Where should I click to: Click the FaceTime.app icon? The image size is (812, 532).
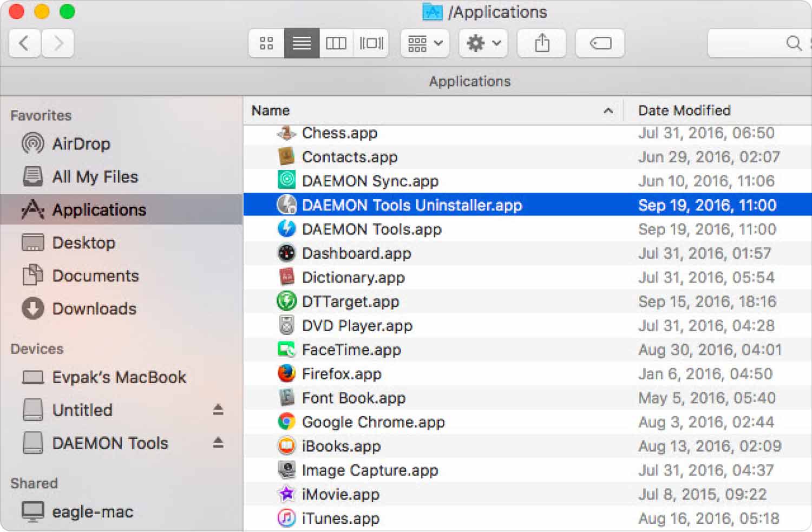click(x=286, y=349)
